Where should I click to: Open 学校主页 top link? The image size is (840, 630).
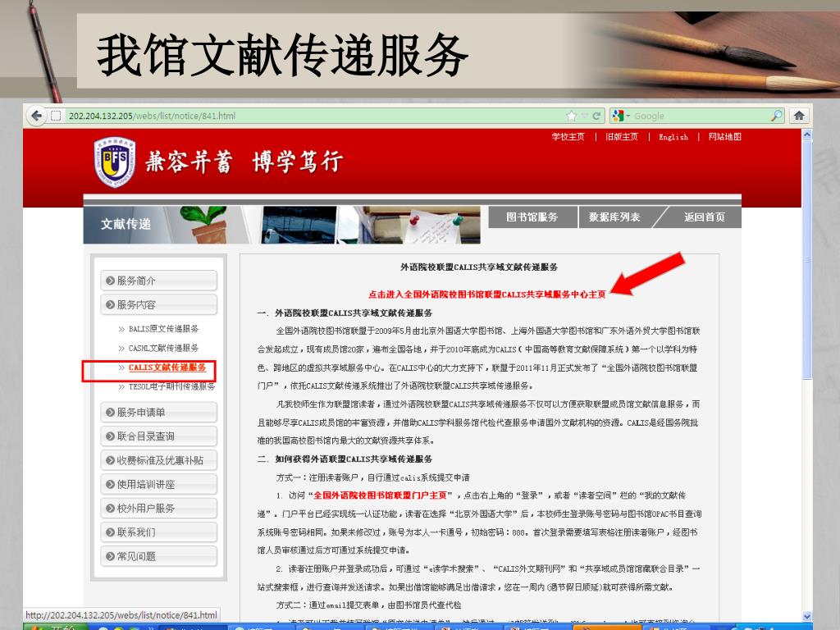point(568,137)
